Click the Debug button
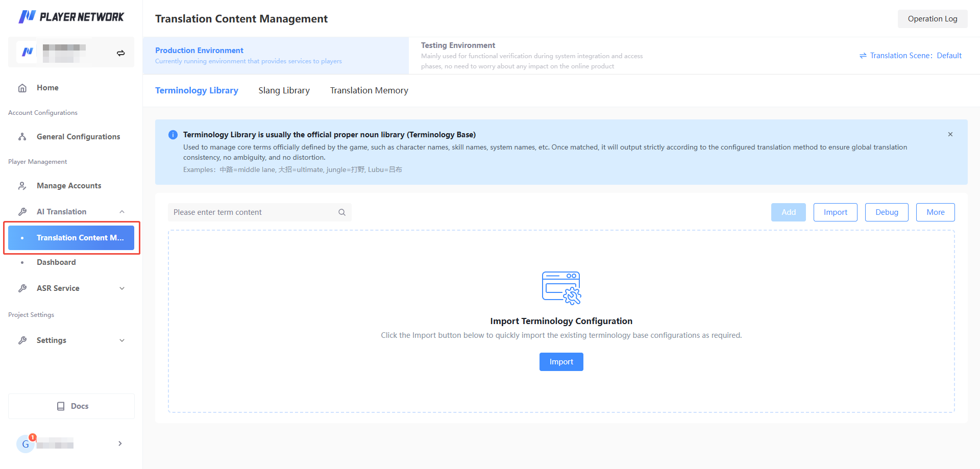This screenshot has height=469, width=980. tap(887, 212)
